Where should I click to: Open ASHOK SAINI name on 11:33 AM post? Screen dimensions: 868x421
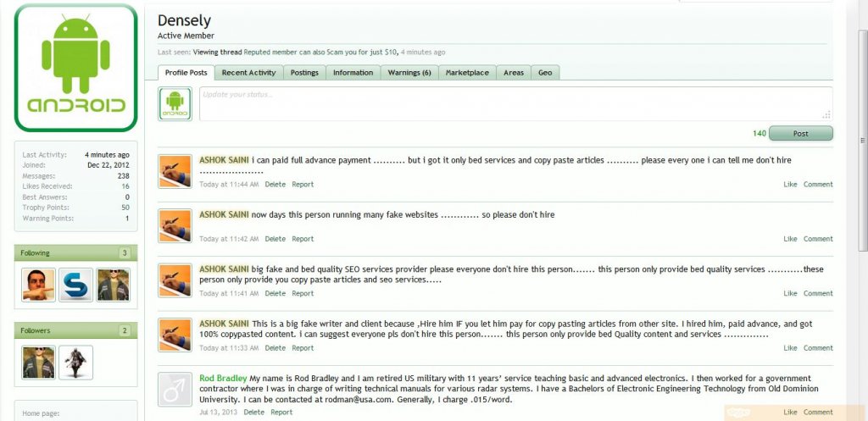click(224, 324)
